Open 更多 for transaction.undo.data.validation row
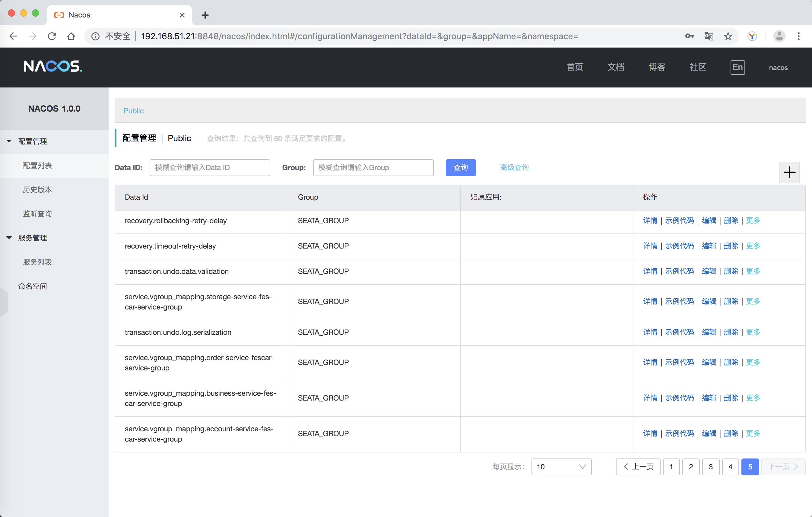The width and height of the screenshot is (812, 517). pos(753,271)
